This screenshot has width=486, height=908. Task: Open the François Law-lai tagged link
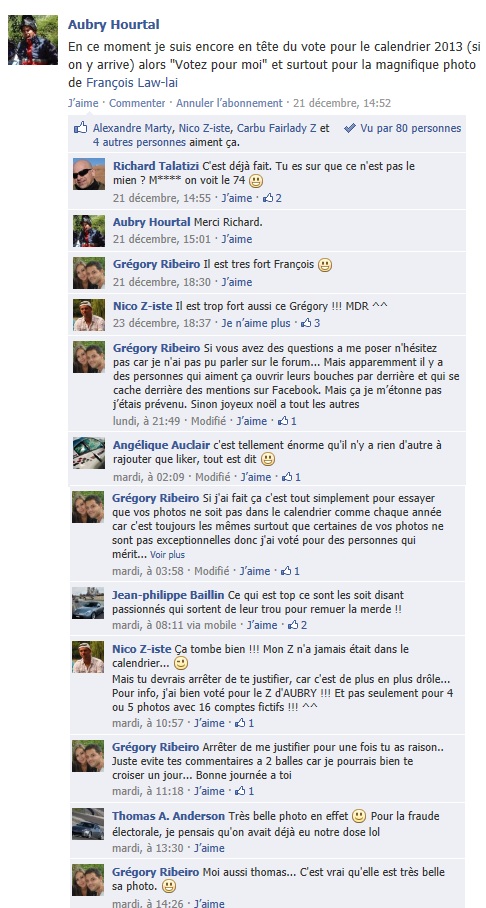pos(140,83)
